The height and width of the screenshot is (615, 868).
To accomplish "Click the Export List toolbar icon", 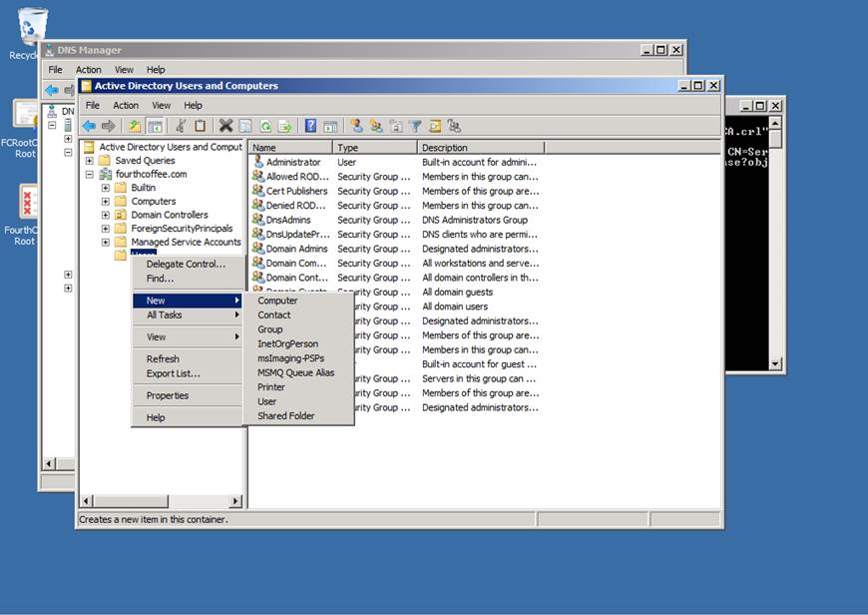I will tap(284, 126).
